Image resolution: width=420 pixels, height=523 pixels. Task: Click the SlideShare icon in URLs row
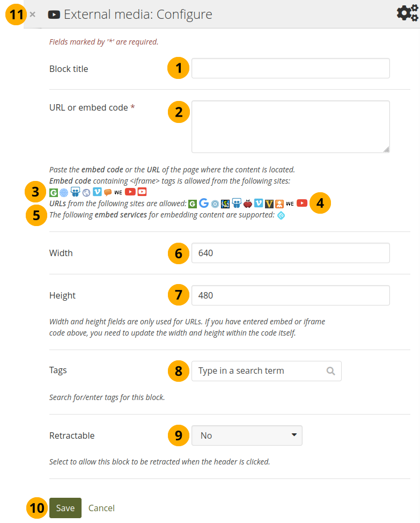(x=237, y=204)
